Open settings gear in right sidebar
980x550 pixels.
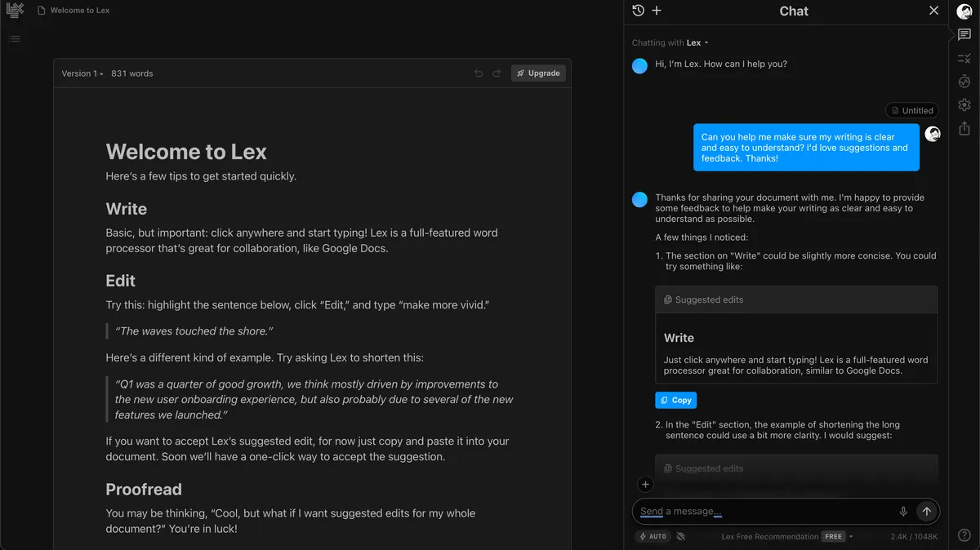click(x=964, y=104)
